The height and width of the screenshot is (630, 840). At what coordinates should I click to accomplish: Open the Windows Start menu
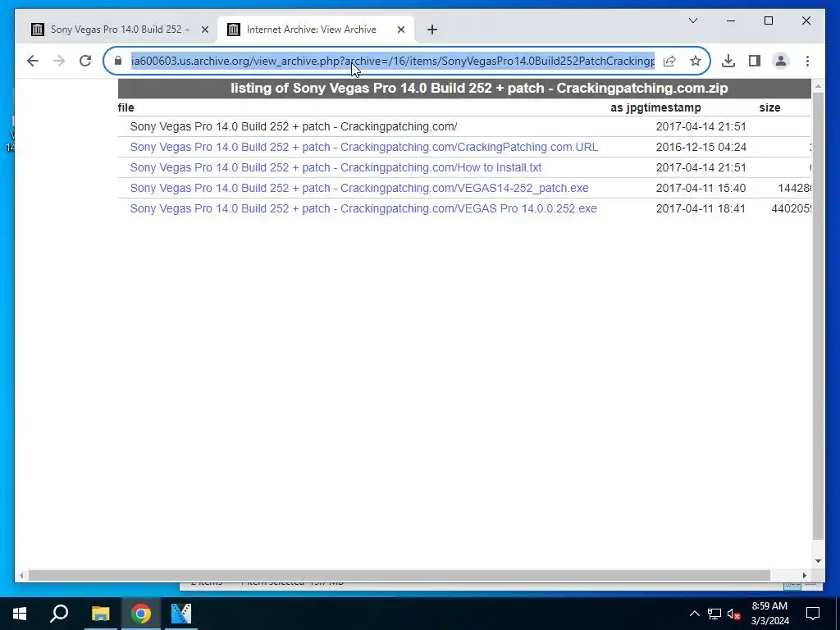[x=20, y=614]
